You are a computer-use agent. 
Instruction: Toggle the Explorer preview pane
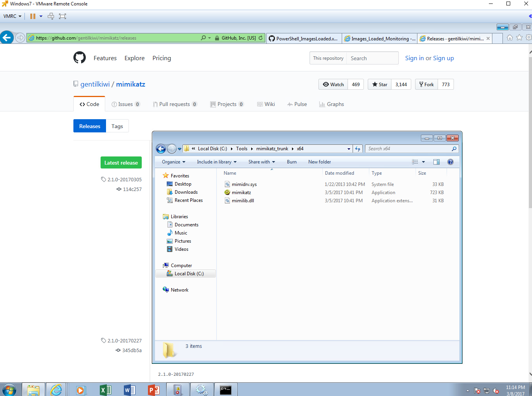[x=436, y=162]
